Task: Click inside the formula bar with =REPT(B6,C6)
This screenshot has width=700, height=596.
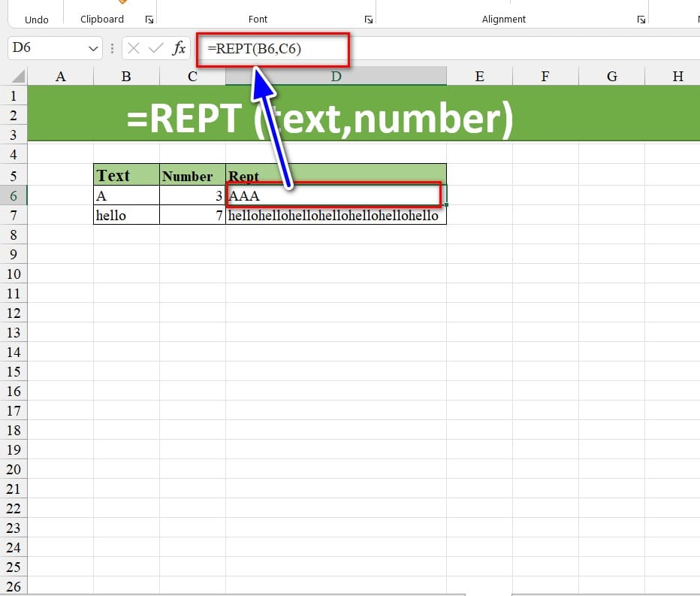Action: [451, 49]
